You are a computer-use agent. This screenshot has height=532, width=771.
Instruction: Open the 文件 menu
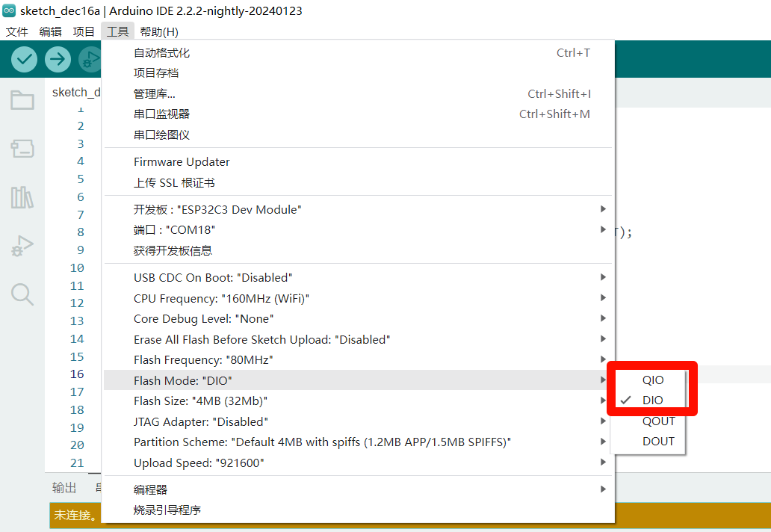(16, 31)
